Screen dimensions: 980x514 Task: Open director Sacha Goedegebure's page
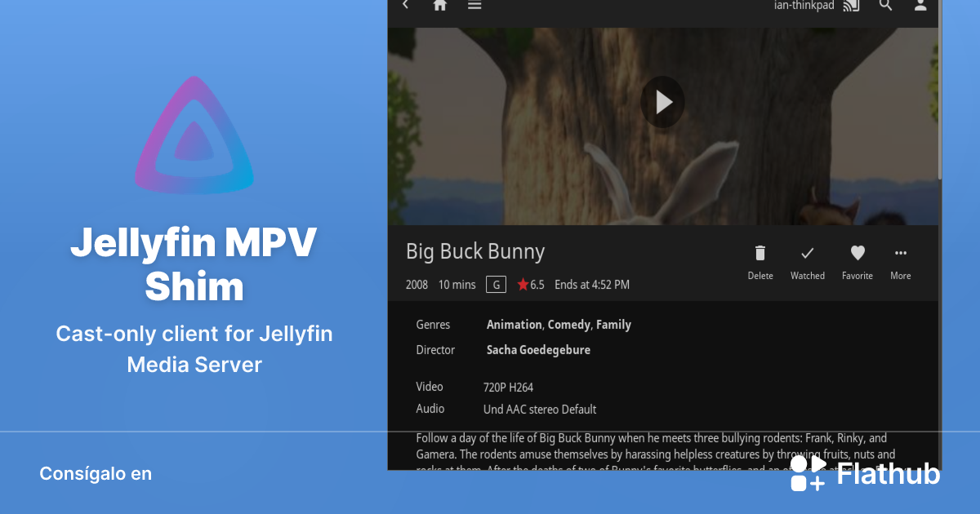click(538, 350)
